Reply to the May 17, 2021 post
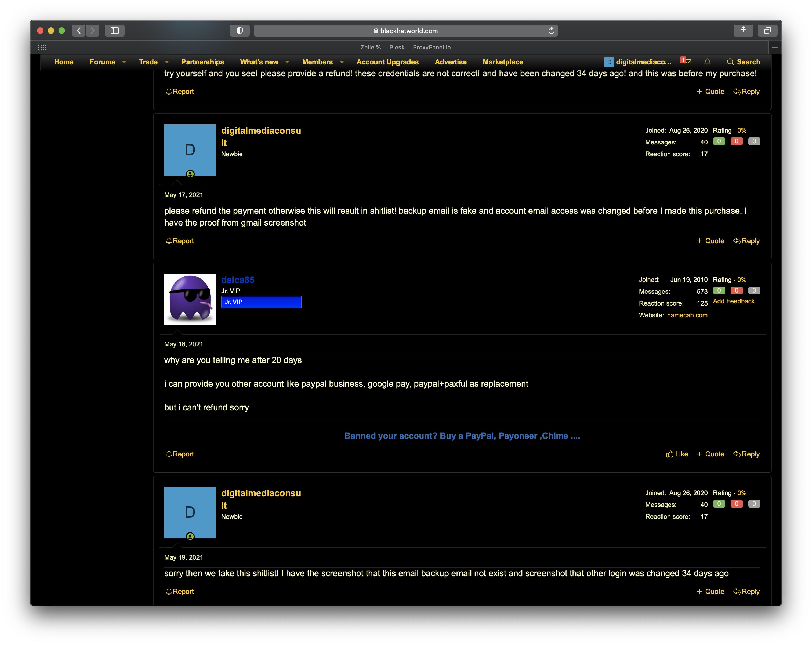This screenshot has width=812, height=645. 746,241
